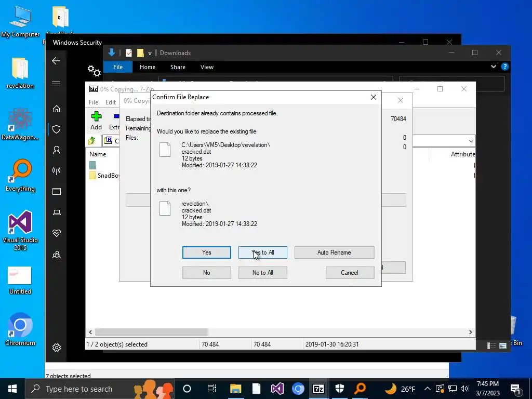Show hidden system tray icons
Image resolution: width=532 pixels, height=399 pixels.
(428, 389)
